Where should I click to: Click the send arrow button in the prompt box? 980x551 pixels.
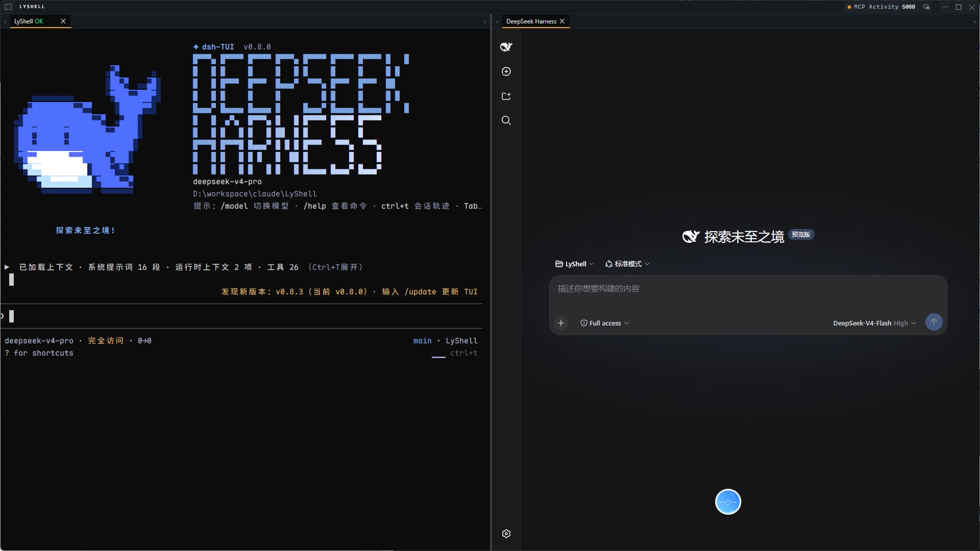pos(934,322)
